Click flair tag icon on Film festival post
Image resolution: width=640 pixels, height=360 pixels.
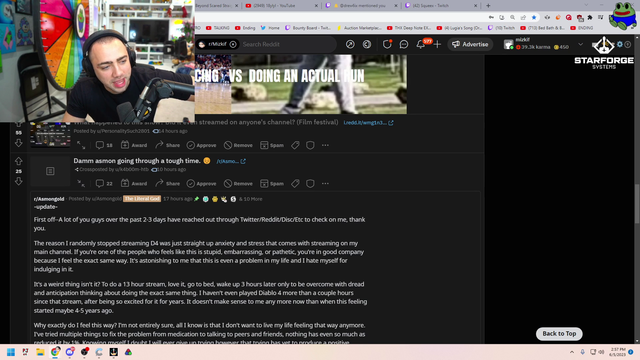point(295,145)
